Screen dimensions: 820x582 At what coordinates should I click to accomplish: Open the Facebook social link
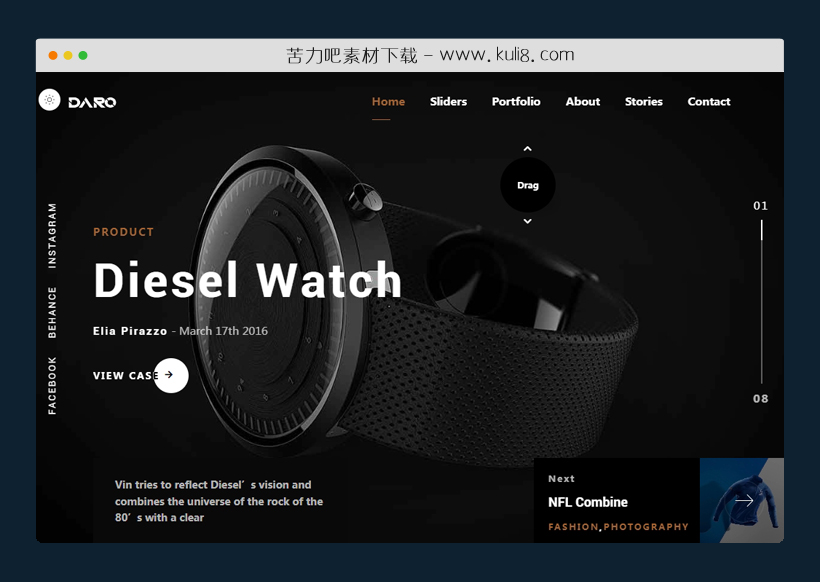(x=52, y=386)
